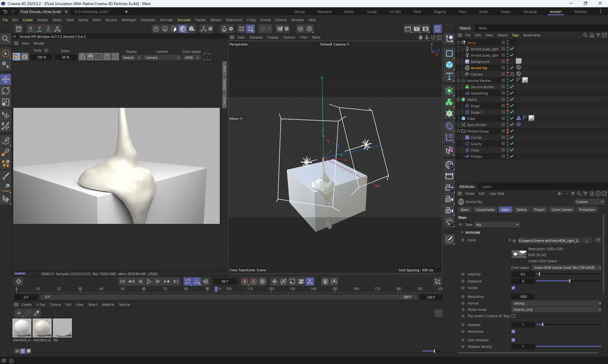
Task: Select the Move tool in left toolbar
Action: click(6, 79)
